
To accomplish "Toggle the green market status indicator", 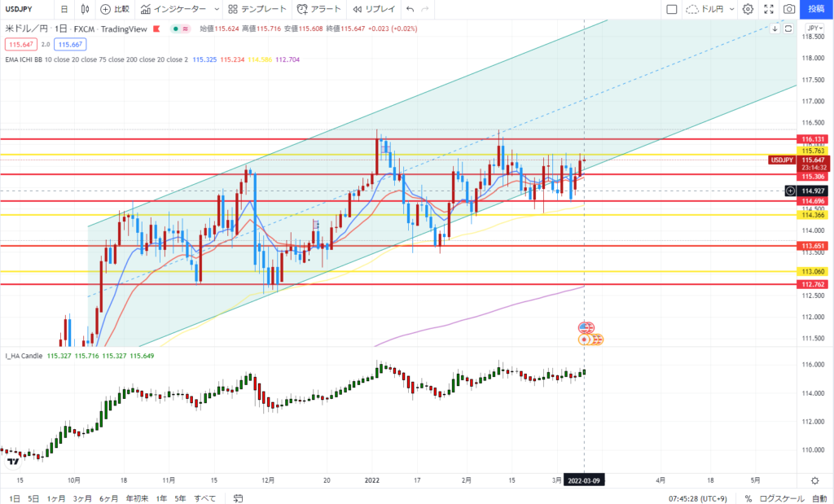I will 176,28.
